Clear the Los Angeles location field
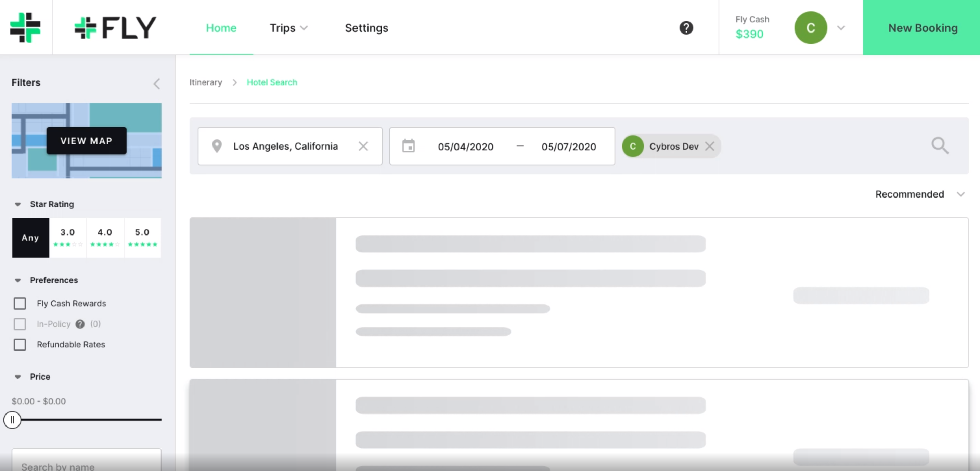This screenshot has height=471, width=980. [363, 146]
